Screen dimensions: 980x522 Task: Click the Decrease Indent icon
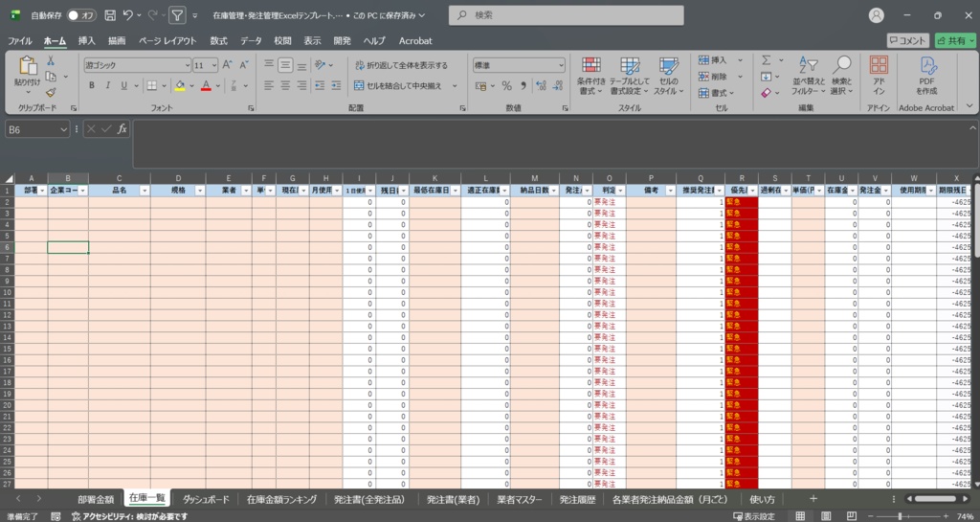pos(320,85)
